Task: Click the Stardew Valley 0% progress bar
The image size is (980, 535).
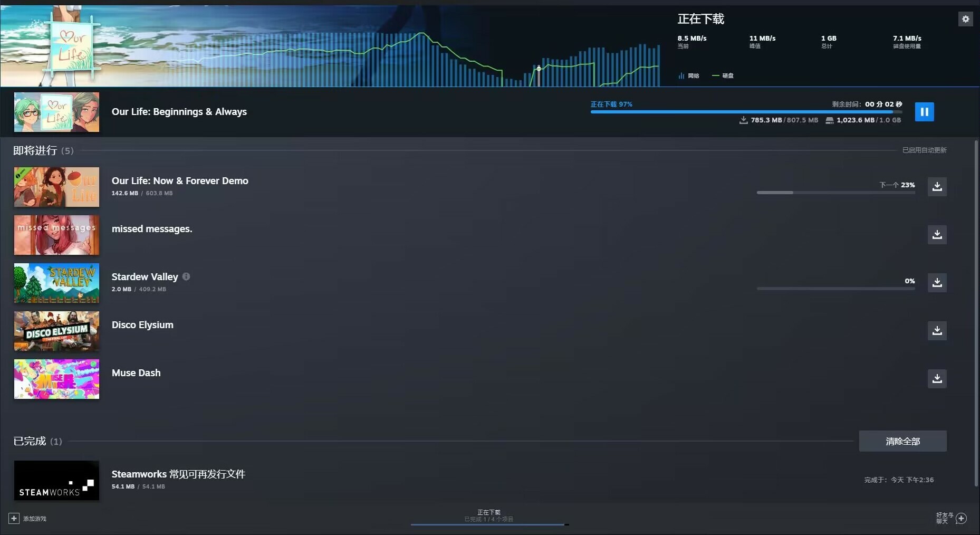Action: [x=836, y=289]
